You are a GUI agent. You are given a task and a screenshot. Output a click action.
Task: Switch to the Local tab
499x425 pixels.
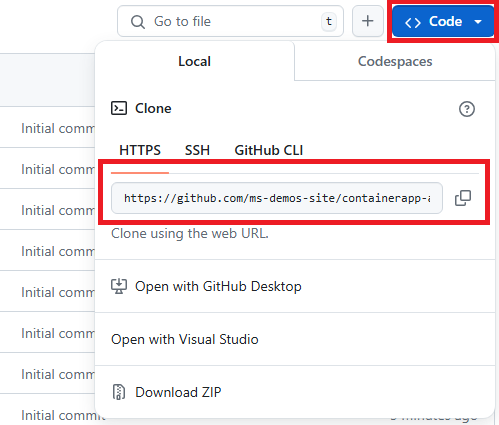(x=194, y=61)
